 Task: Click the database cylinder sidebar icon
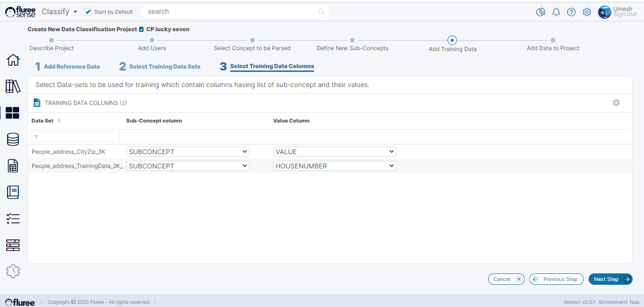[13, 139]
